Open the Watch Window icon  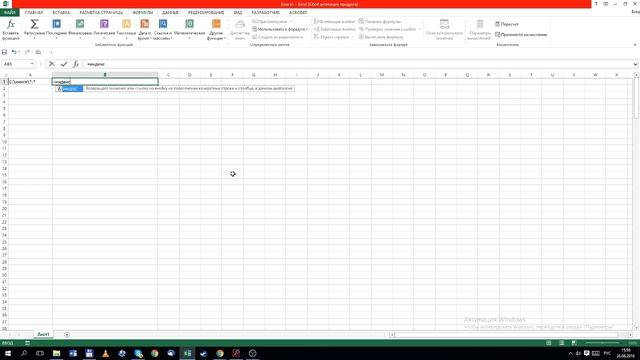444,24
